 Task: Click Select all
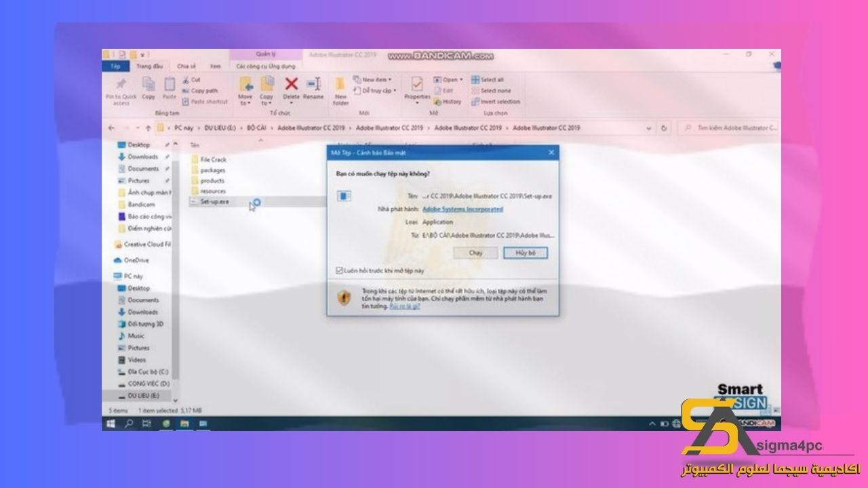click(488, 79)
